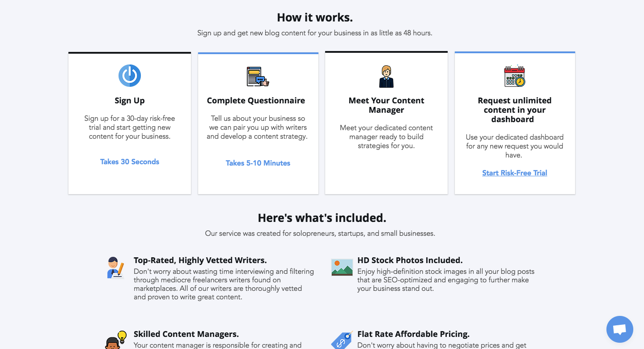
Task: Click the calendar with clock icon
Action: point(515,76)
